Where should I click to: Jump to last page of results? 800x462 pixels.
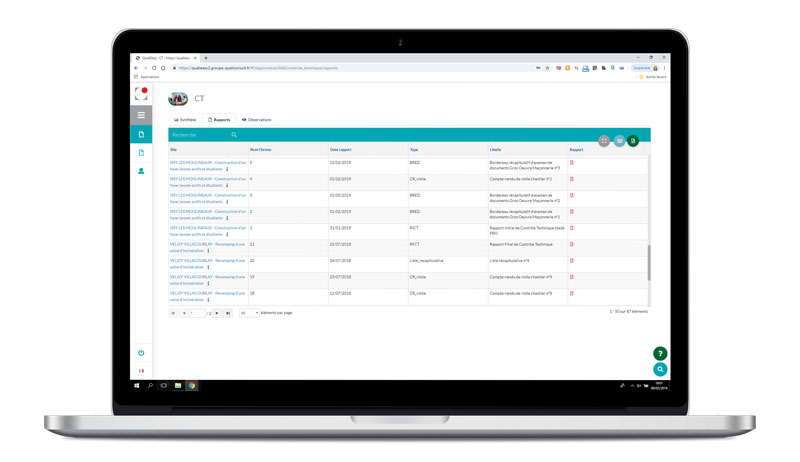pos(228,313)
